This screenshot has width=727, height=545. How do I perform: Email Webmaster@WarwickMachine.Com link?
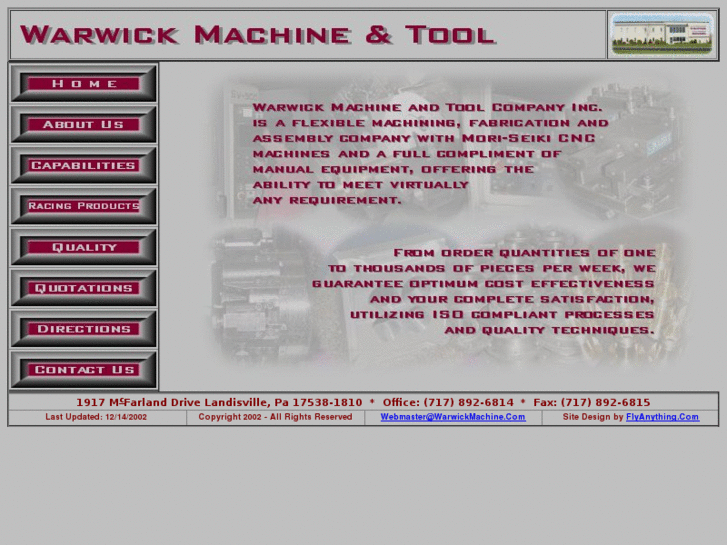click(453, 417)
